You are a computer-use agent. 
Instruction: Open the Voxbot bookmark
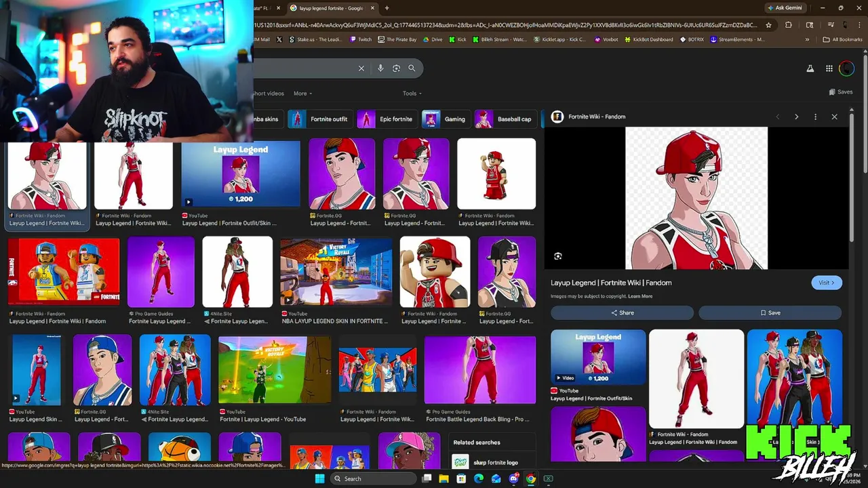coord(606,39)
